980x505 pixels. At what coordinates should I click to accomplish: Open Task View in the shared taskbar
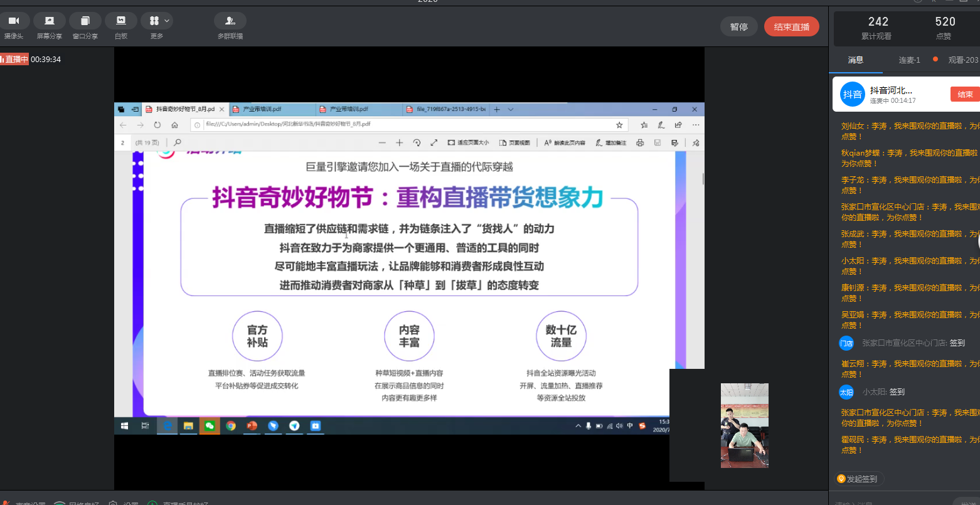pos(145,426)
